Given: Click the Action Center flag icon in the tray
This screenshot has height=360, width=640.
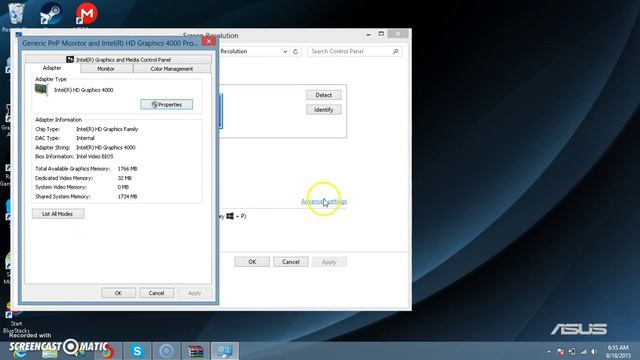Looking at the screenshot, I should click(560, 351).
